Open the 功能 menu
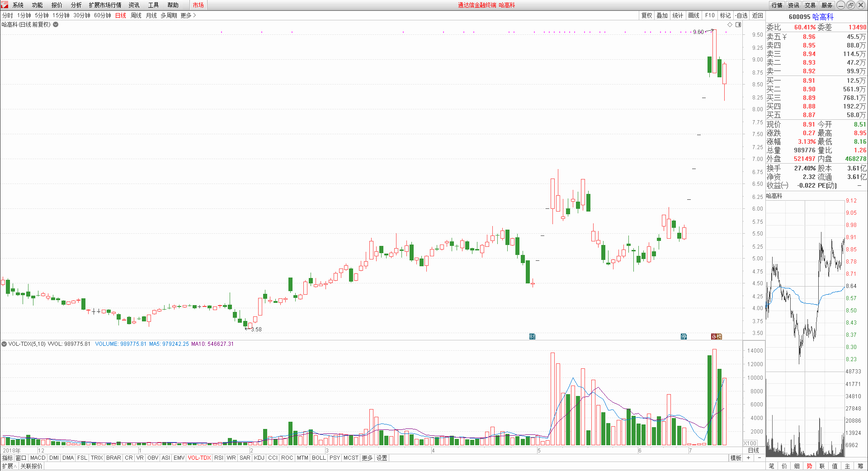 pos(38,5)
